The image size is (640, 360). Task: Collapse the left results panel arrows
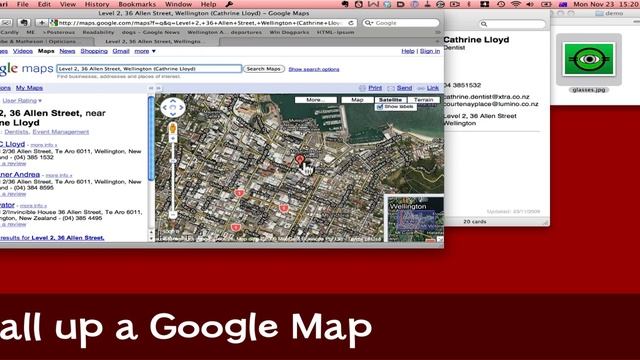point(151,88)
